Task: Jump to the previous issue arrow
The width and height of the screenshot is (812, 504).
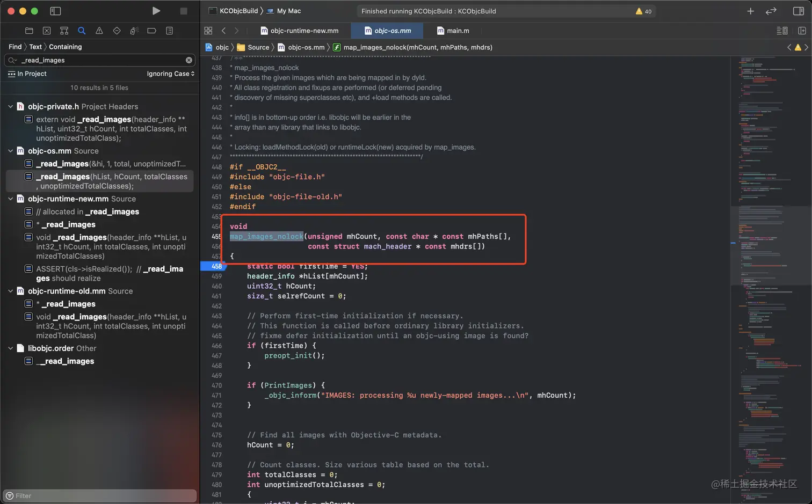Action: pos(789,47)
